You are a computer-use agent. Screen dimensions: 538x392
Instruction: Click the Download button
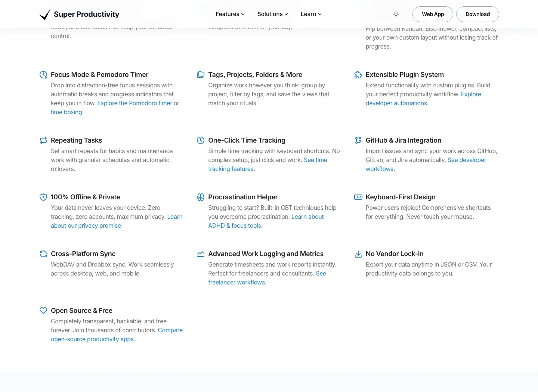click(477, 14)
